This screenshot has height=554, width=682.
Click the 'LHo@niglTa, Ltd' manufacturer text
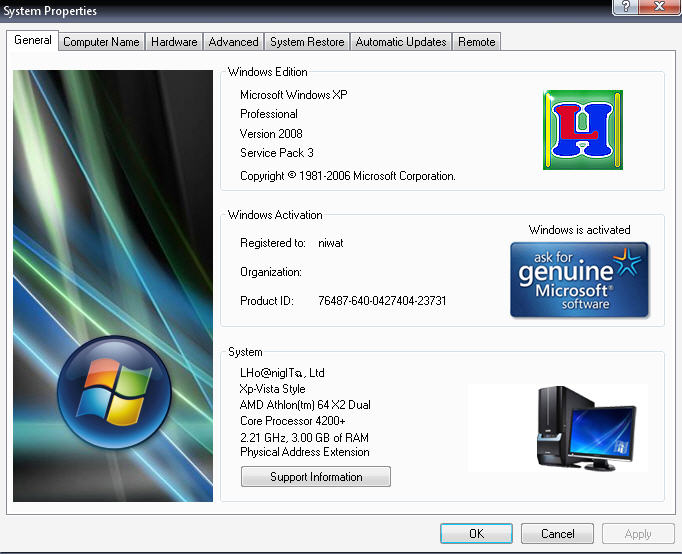pos(282,373)
